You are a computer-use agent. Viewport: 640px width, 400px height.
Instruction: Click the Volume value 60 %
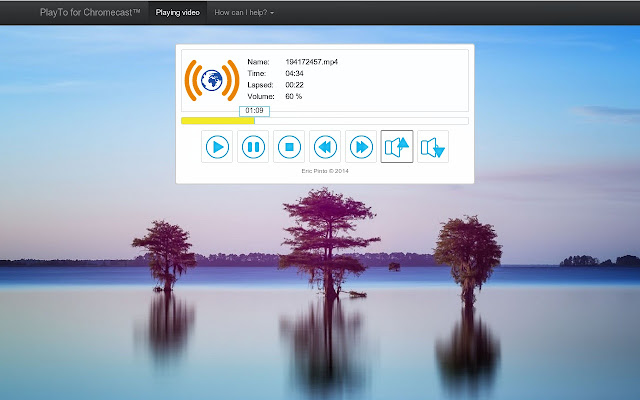point(293,96)
